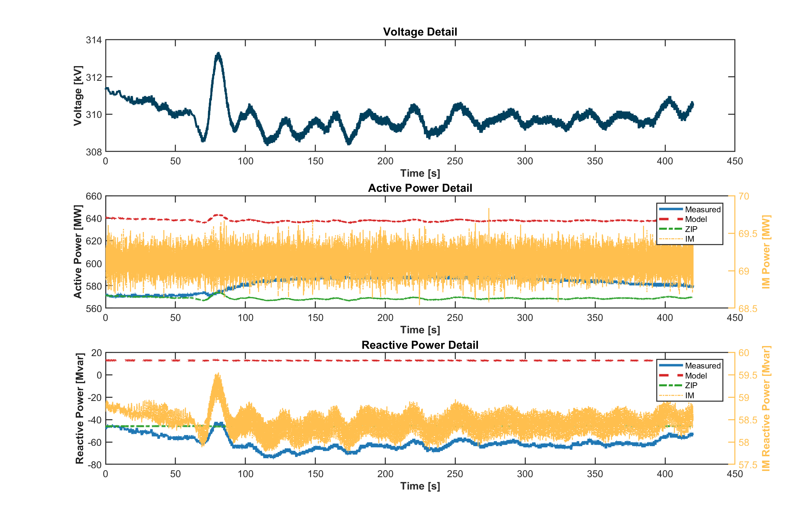The width and height of the screenshot is (812, 522).
Task: Click the Active Power Detail title
Action: point(420,188)
